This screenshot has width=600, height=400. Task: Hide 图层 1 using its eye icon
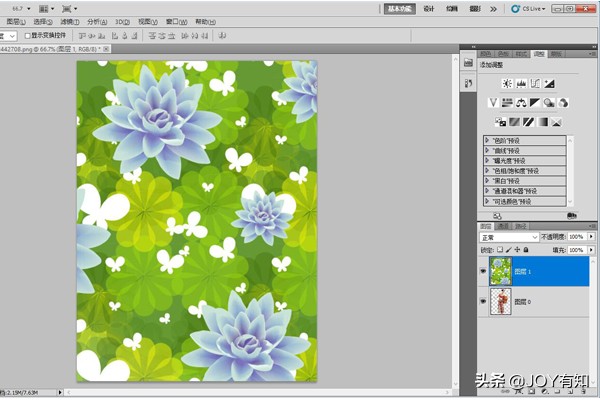(x=483, y=271)
